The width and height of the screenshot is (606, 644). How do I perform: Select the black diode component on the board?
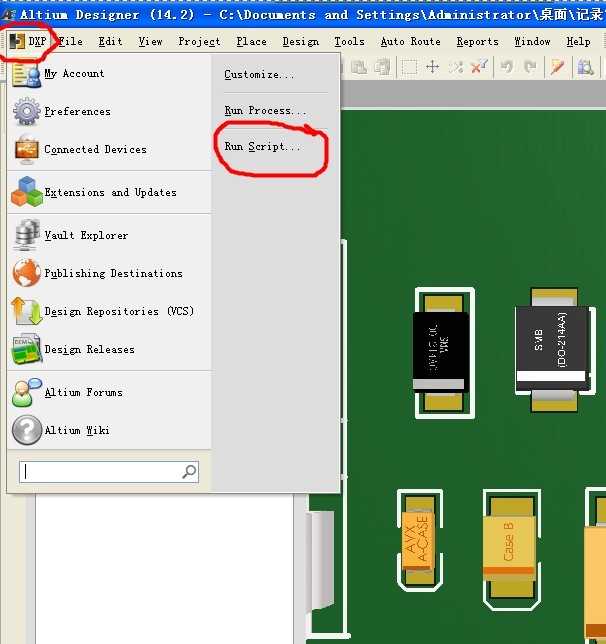pos(445,352)
